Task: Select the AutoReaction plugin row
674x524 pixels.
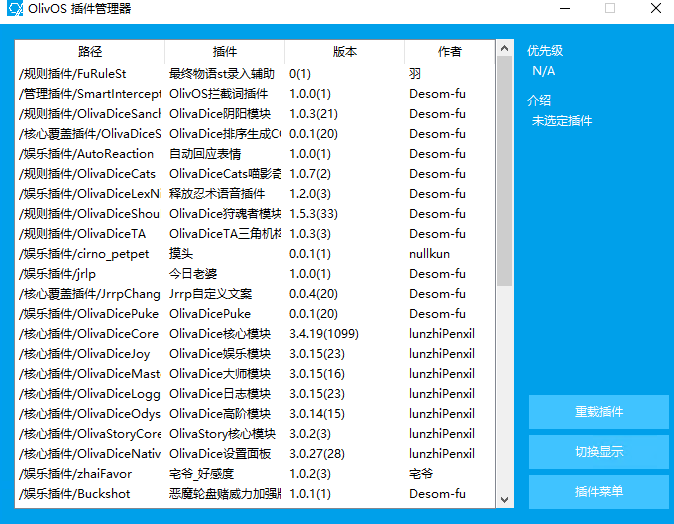Action: coord(200,154)
